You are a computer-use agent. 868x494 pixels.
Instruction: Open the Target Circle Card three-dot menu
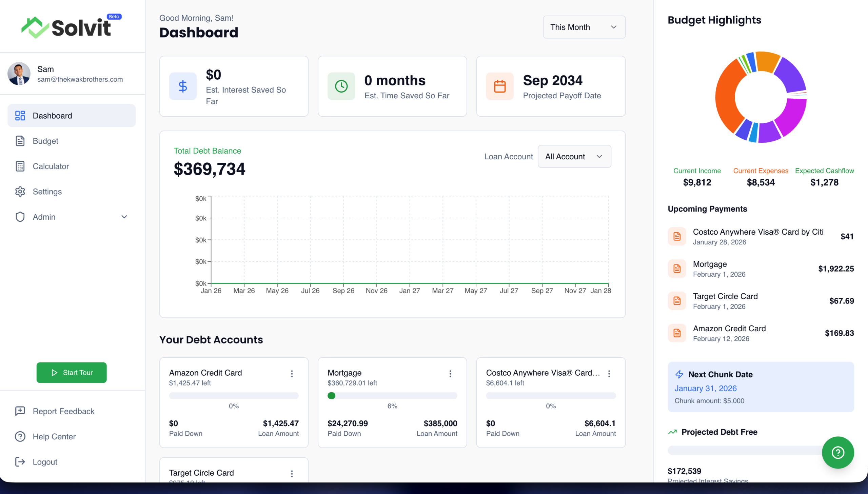click(292, 474)
